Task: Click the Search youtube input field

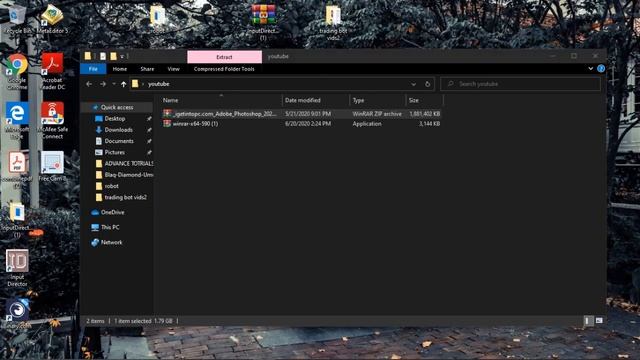Action: point(520,84)
